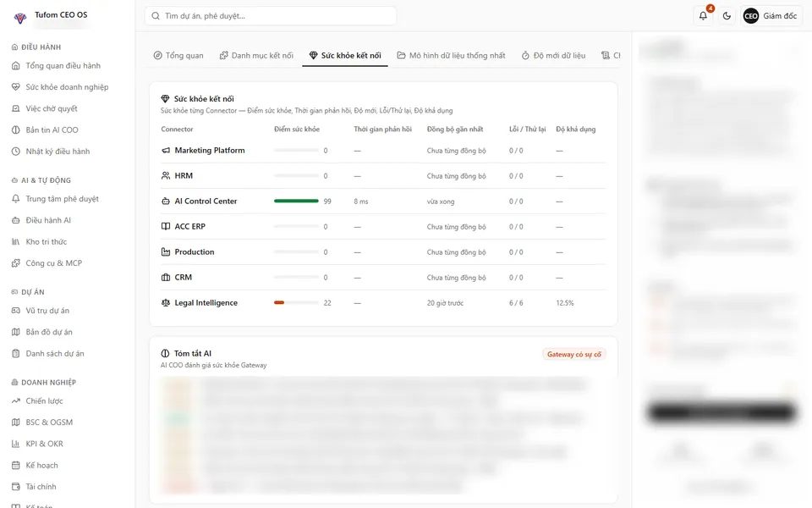The image size is (812, 508).
Task: Click the Trung tâm phê duyệt bell icon
Action: [15, 198]
